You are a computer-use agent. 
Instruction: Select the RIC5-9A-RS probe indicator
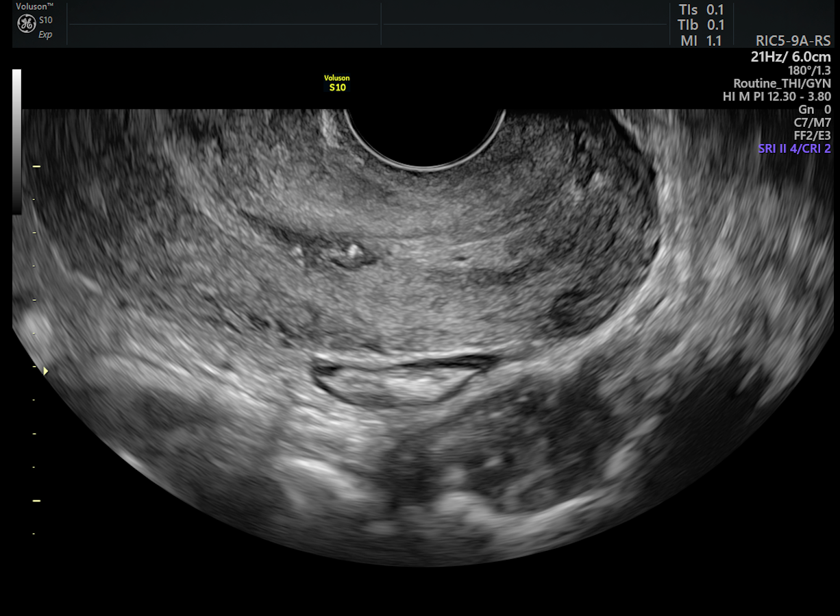pyautogui.click(x=793, y=40)
